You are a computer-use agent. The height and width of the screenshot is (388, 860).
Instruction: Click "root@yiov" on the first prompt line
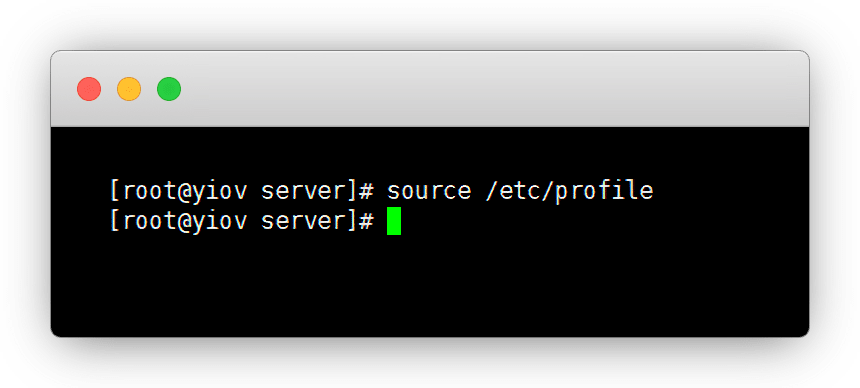tap(185, 191)
